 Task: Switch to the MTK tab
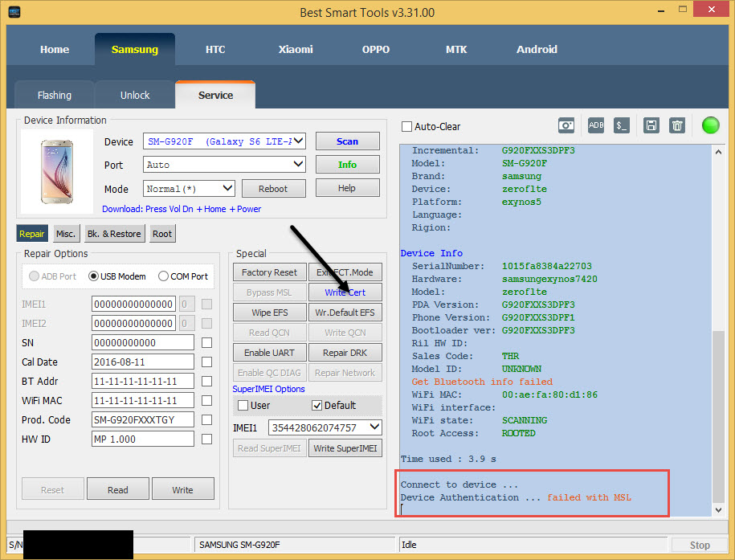coord(456,49)
